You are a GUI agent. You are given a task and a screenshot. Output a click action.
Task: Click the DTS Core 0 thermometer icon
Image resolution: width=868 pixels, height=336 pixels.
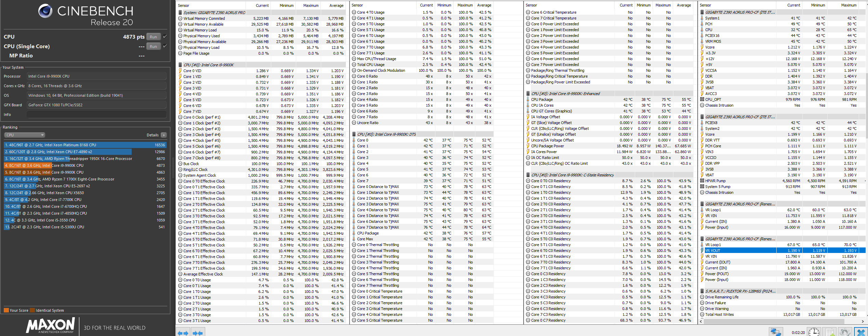354,140
